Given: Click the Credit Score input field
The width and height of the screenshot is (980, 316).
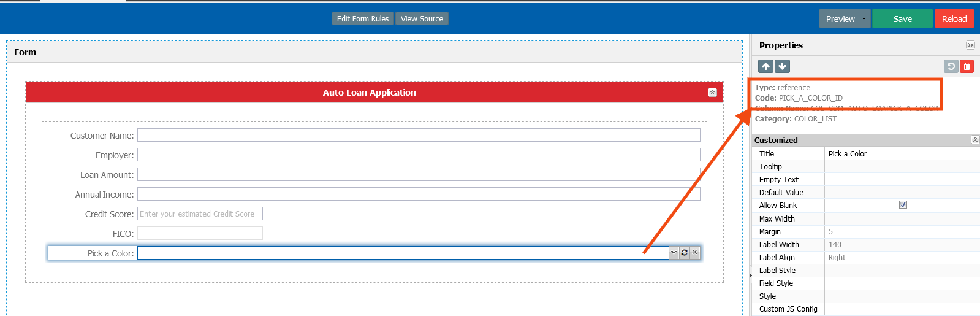Looking at the screenshot, I should tap(200, 214).
